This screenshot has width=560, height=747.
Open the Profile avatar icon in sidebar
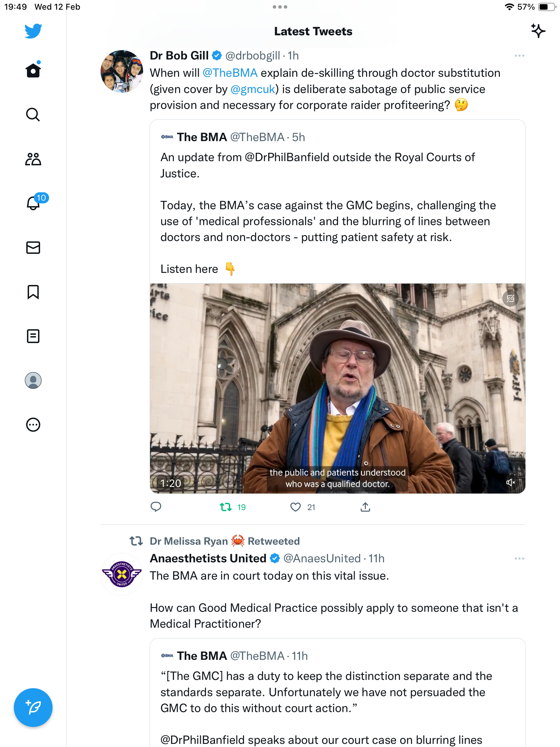pos(33,380)
